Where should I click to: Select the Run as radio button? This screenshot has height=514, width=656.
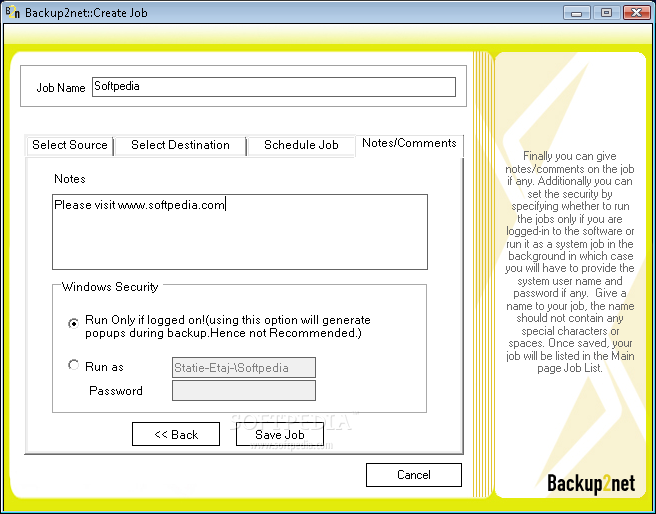pyautogui.click(x=73, y=365)
